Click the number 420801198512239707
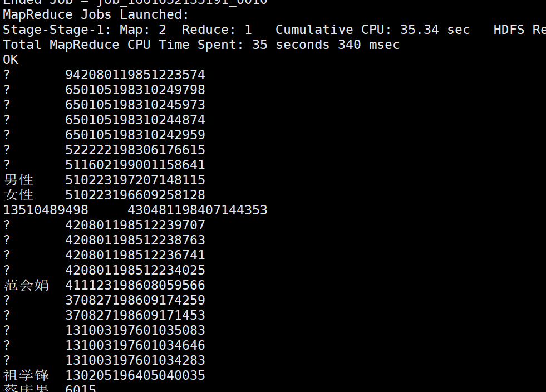546x392 pixels. [x=135, y=225]
